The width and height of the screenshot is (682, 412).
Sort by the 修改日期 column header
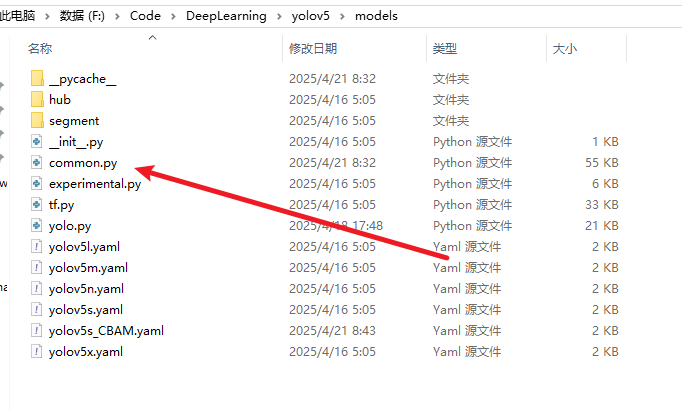pos(313,48)
